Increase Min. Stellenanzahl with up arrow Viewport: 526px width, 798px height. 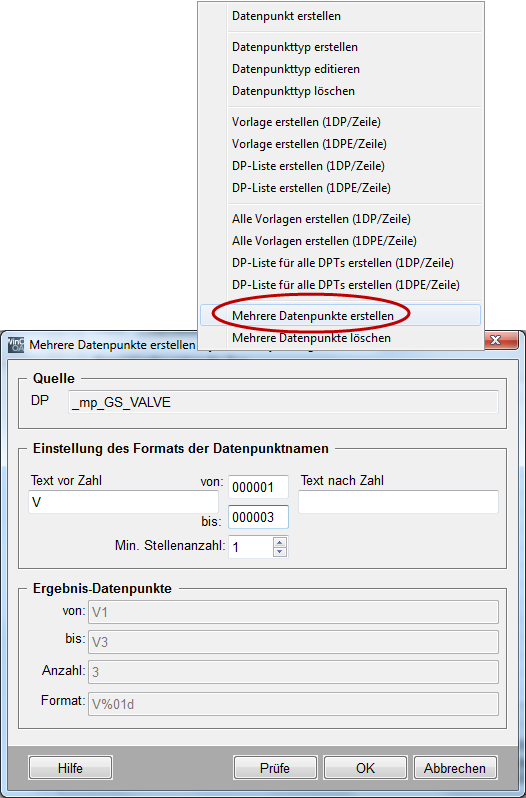pos(280,543)
